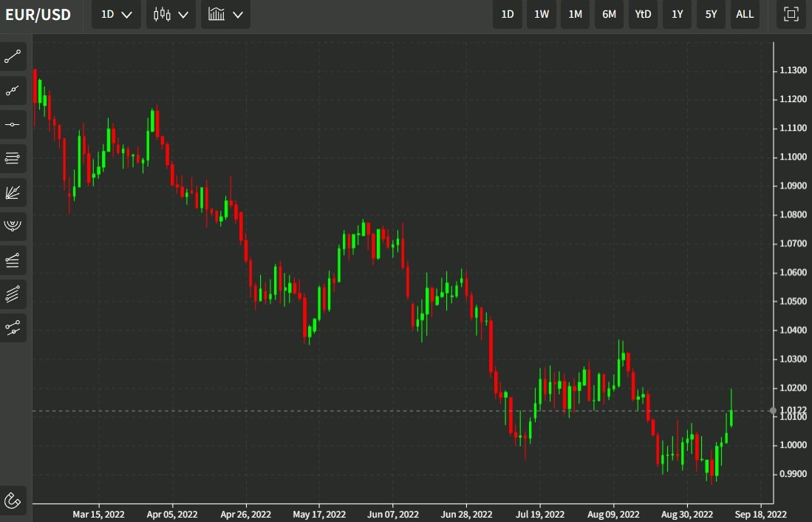Click the Mar 15, 2022 date label

coord(98,514)
